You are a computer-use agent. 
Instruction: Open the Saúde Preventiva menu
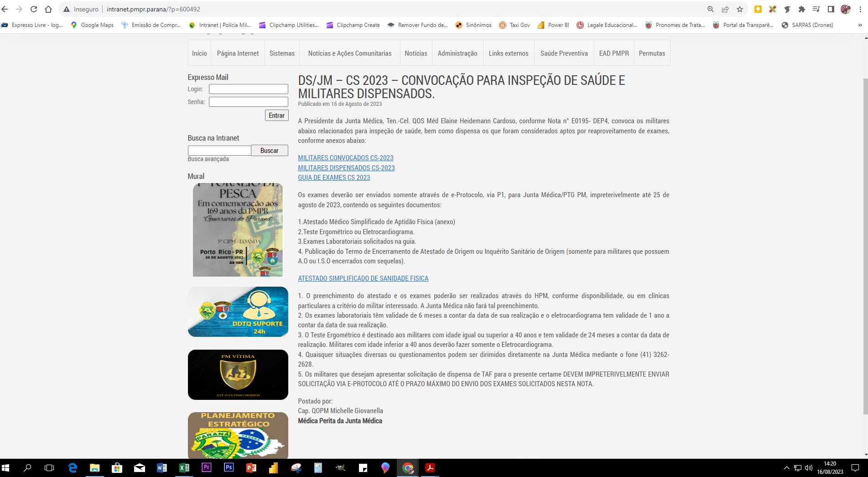tap(564, 53)
